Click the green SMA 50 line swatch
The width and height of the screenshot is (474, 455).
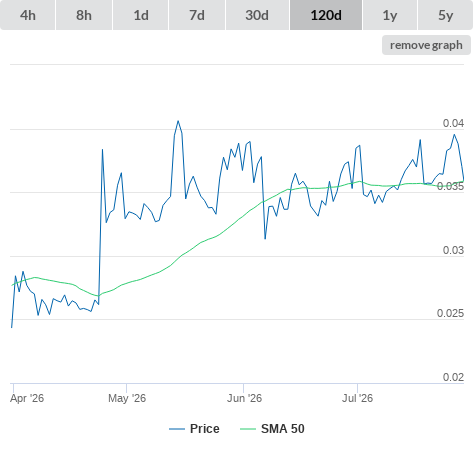click(x=248, y=429)
